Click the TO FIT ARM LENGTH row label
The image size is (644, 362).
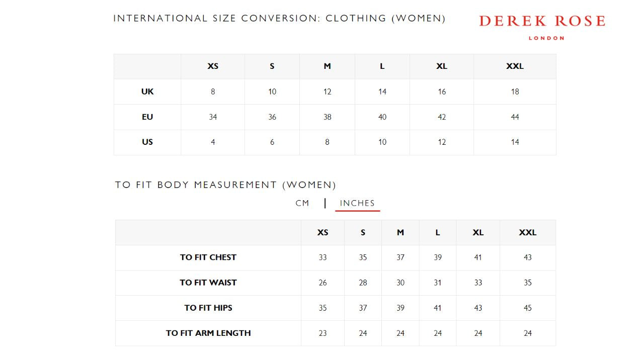(x=208, y=333)
